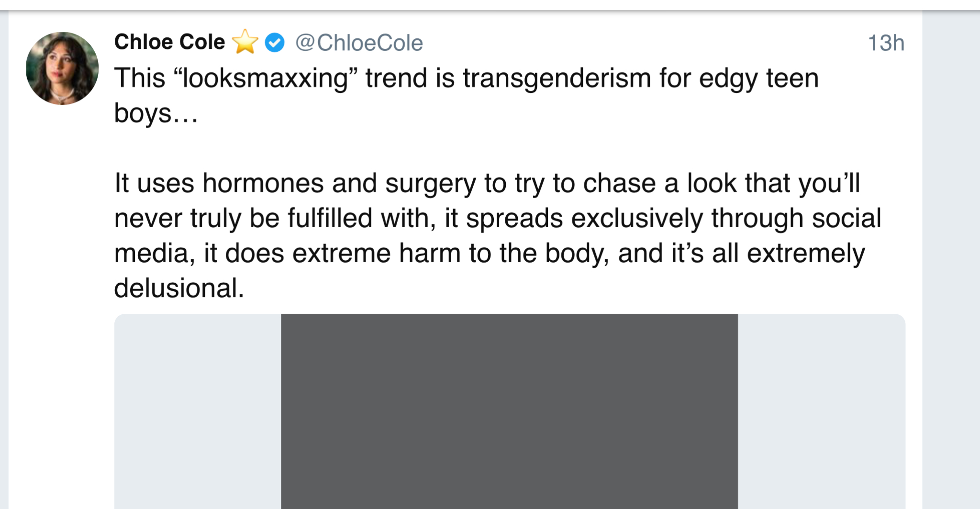Screen dimensions: 980x509
Task: Click the gold star icon beside the name
Action: point(245,42)
